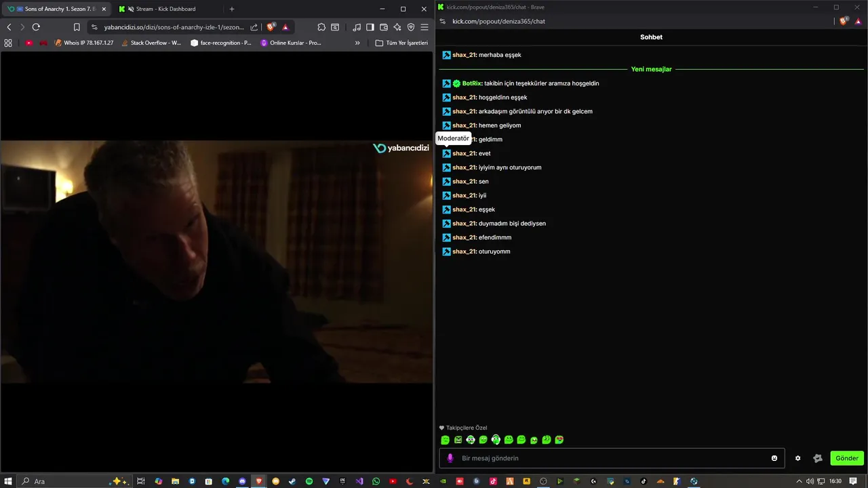868x488 pixels.
Task: Expand the hidden bookmarks chevron
Action: [x=357, y=43]
